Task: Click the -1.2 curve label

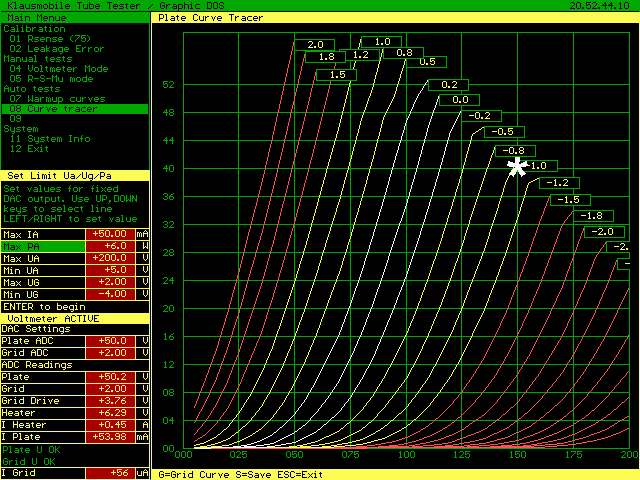Action: tap(560, 183)
